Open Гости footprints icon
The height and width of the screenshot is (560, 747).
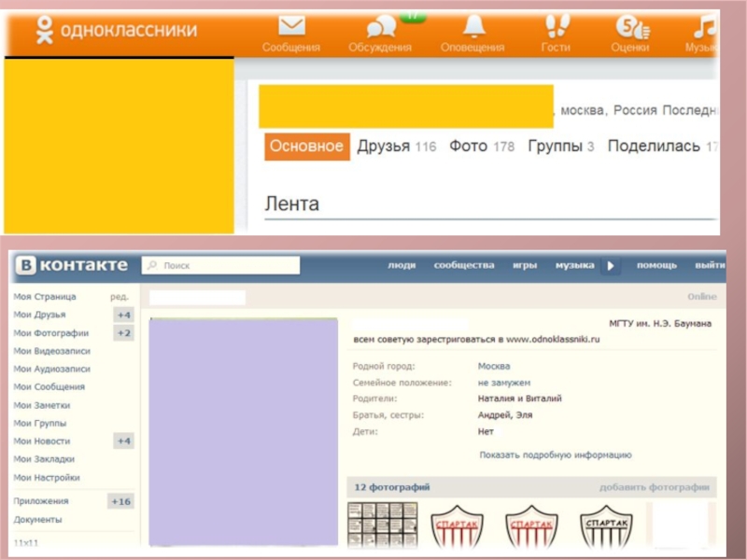(557, 26)
